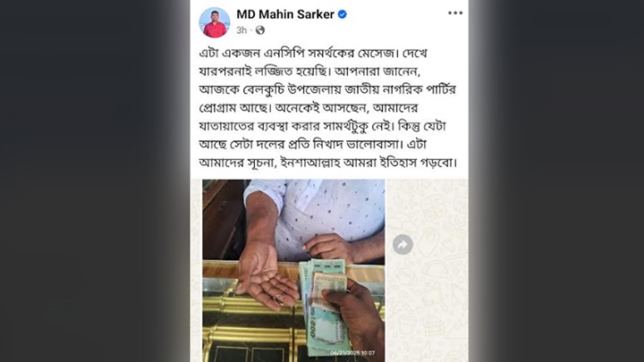Click the blue verified badge icon

pos(342,14)
